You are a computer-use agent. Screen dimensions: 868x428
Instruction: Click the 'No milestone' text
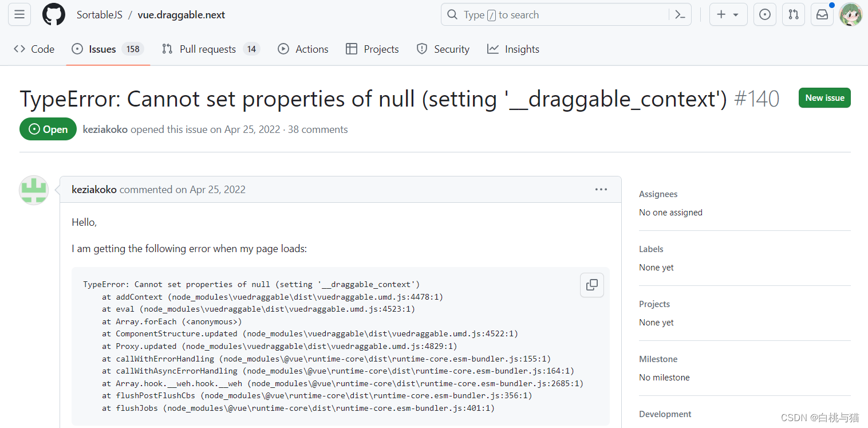[664, 378]
